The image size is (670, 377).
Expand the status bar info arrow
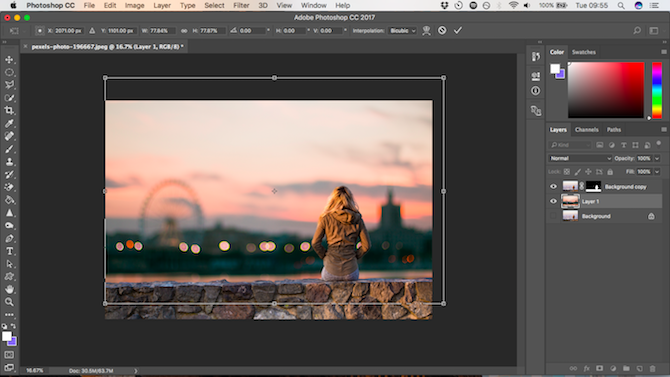pyautogui.click(x=136, y=371)
